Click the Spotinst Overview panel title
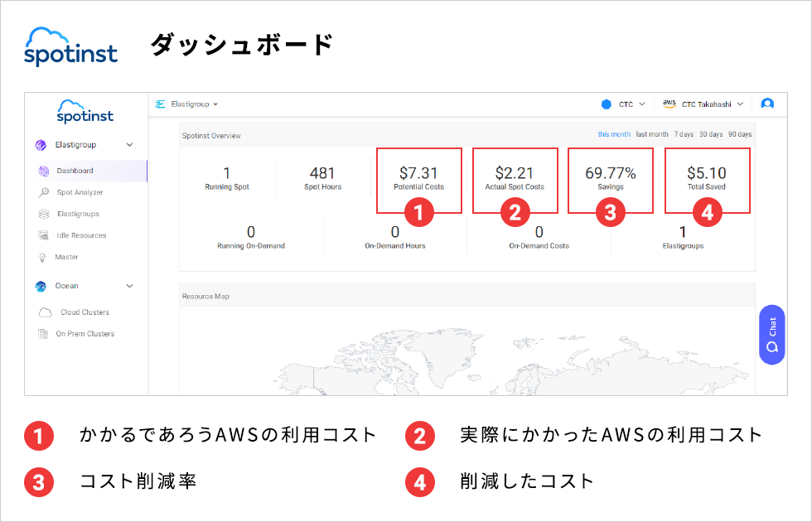Viewport: 812px width, 522px height. [211, 136]
